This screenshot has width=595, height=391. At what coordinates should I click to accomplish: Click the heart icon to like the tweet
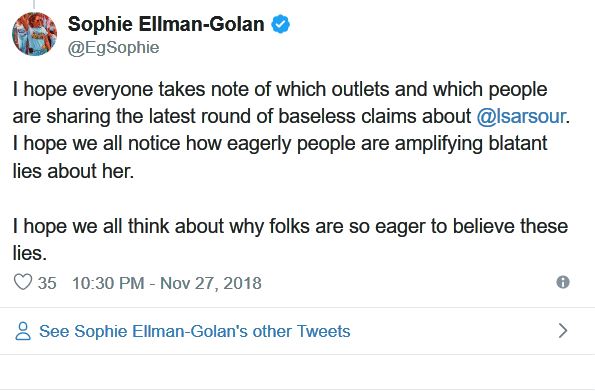pos(23,282)
